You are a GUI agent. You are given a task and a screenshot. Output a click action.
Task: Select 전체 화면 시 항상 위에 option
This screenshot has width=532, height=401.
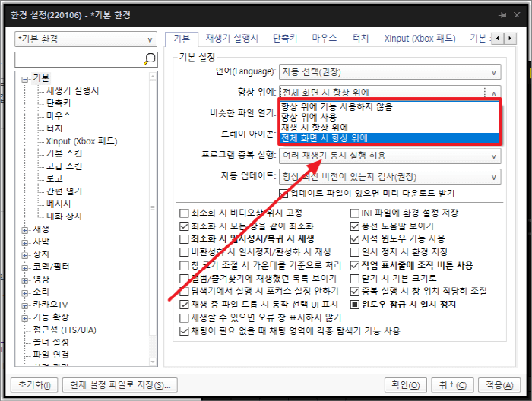[389, 138]
